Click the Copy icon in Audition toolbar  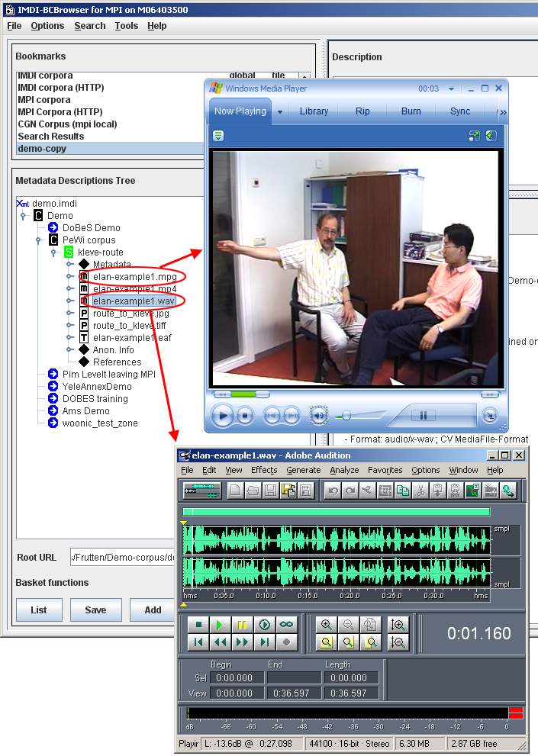(402, 491)
